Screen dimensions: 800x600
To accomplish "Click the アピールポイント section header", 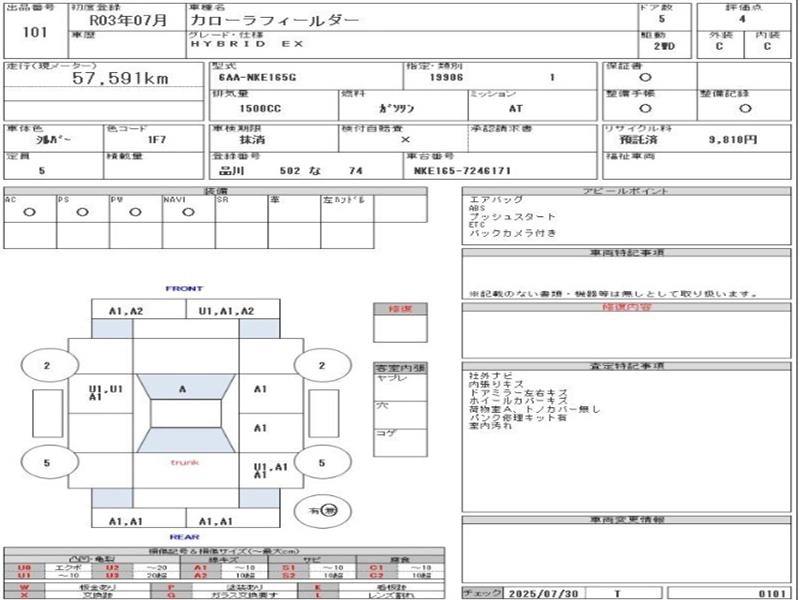I will (x=626, y=191).
